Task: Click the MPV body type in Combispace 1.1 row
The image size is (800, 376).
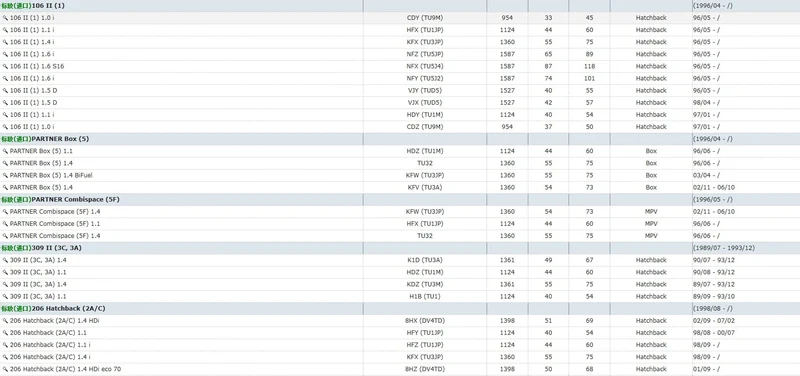Action: point(651,223)
